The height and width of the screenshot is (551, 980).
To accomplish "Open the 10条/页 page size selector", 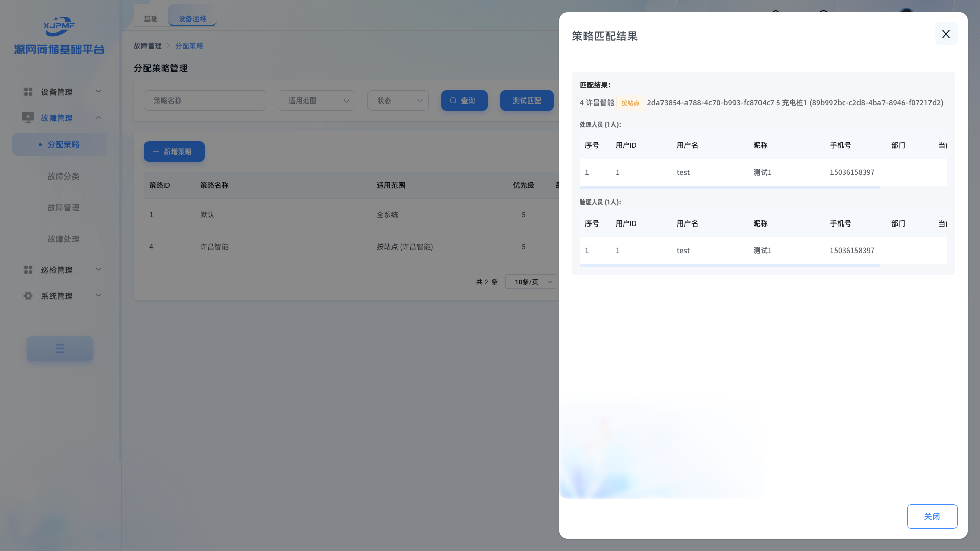I will tap(530, 282).
